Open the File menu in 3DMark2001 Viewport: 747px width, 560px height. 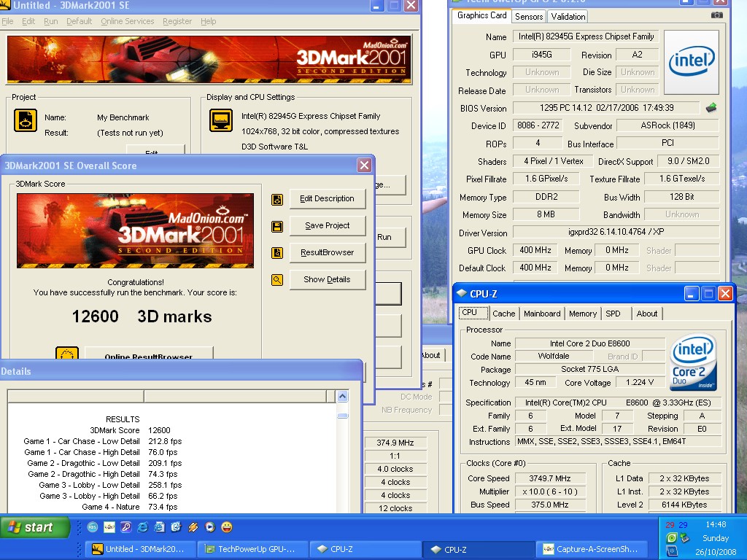point(7,21)
